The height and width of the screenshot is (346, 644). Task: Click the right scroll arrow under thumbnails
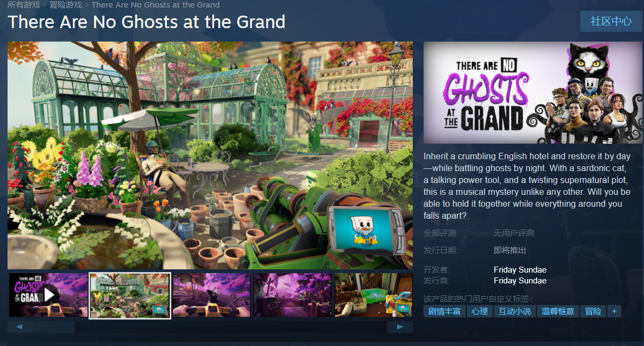(400, 327)
